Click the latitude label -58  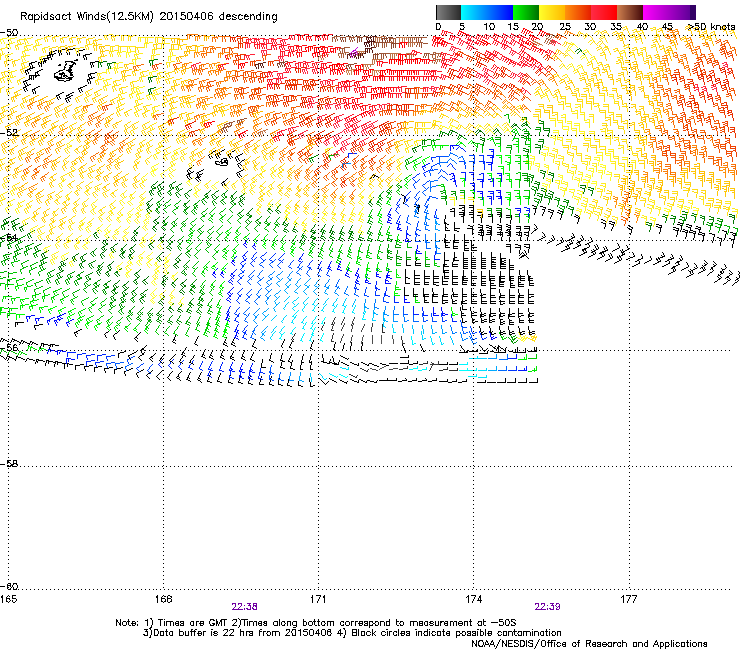(x=9, y=464)
